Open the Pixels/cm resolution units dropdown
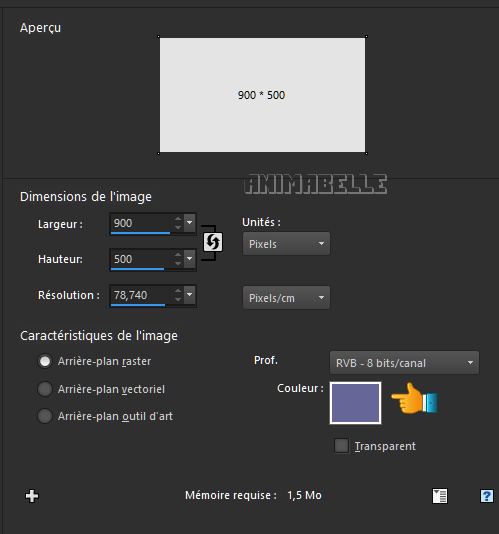 tap(286, 298)
